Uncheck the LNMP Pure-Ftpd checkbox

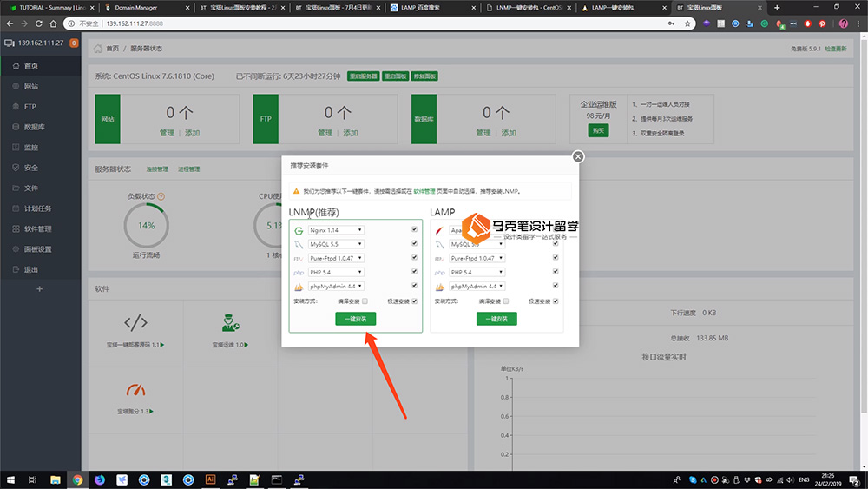(415, 257)
